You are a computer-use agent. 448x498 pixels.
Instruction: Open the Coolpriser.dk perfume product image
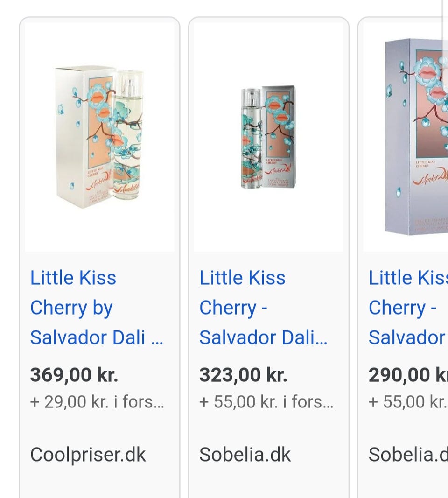tap(99, 137)
